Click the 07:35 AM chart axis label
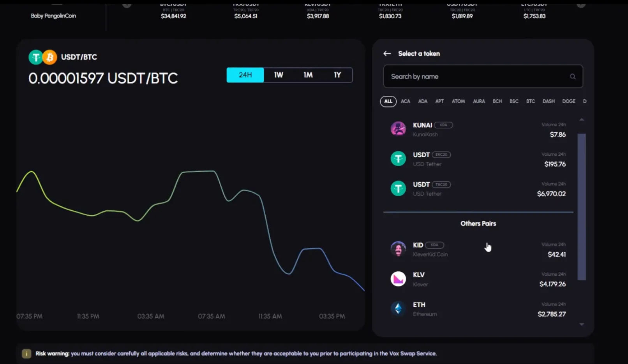The height and width of the screenshot is (364, 628). (x=211, y=317)
